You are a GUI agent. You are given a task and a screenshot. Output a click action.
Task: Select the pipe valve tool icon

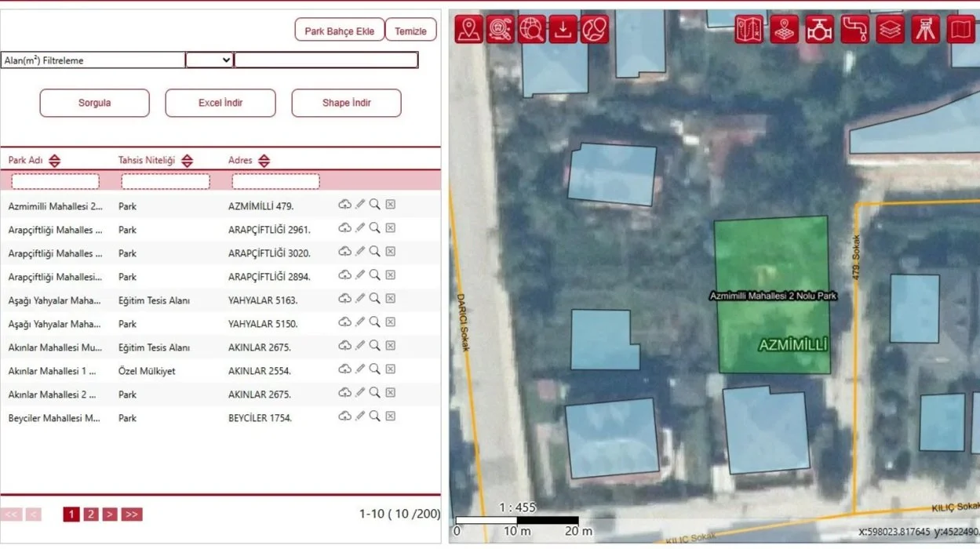point(820,30)
